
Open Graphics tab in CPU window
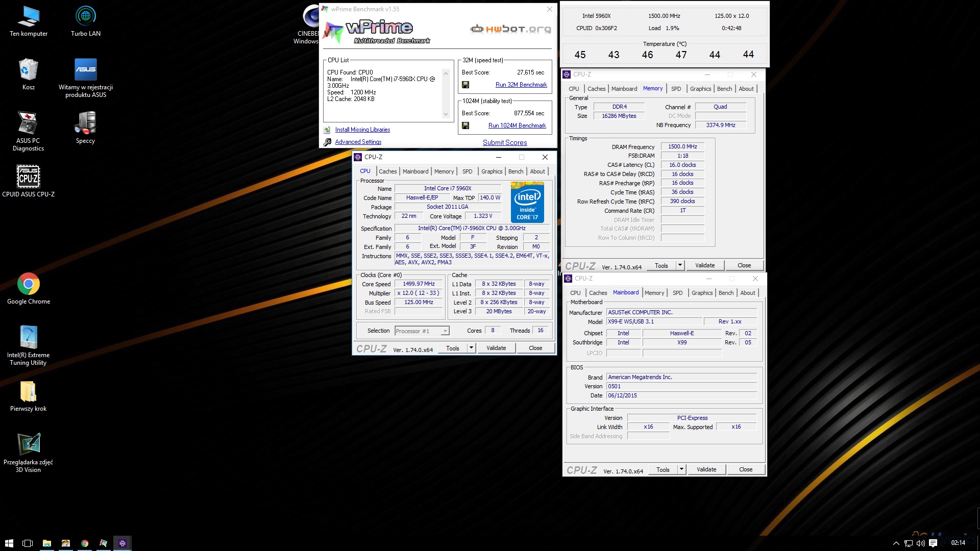(492, 171)
